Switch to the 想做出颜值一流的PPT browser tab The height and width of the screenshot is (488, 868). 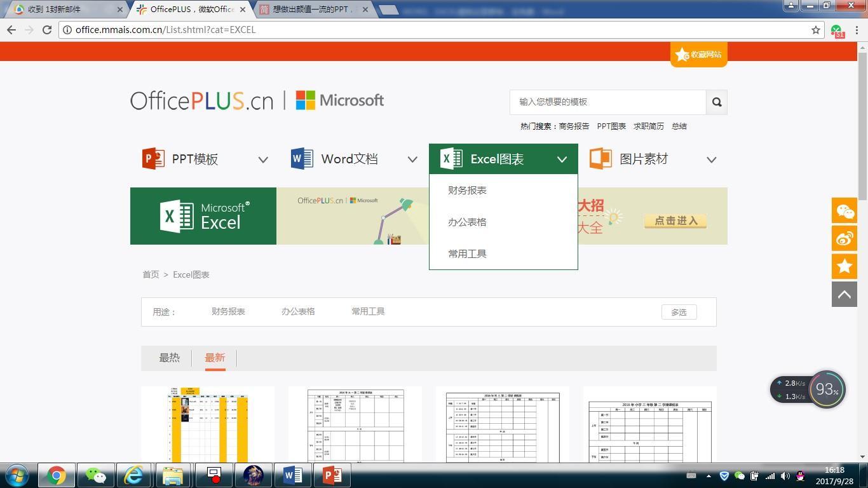point(315,10)
